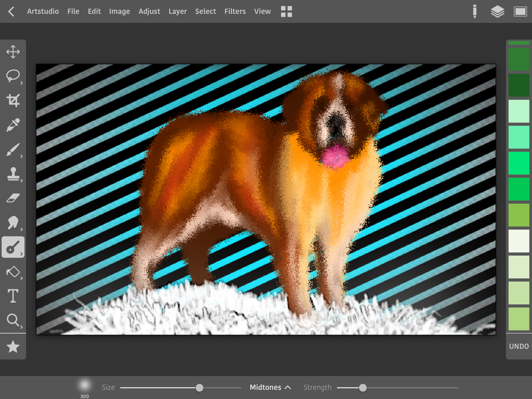The width and height of the screenshot is (532, 399).
Task: Select the Clone Stamp tool
Action: pyautogui.click(x=13, y=174)
